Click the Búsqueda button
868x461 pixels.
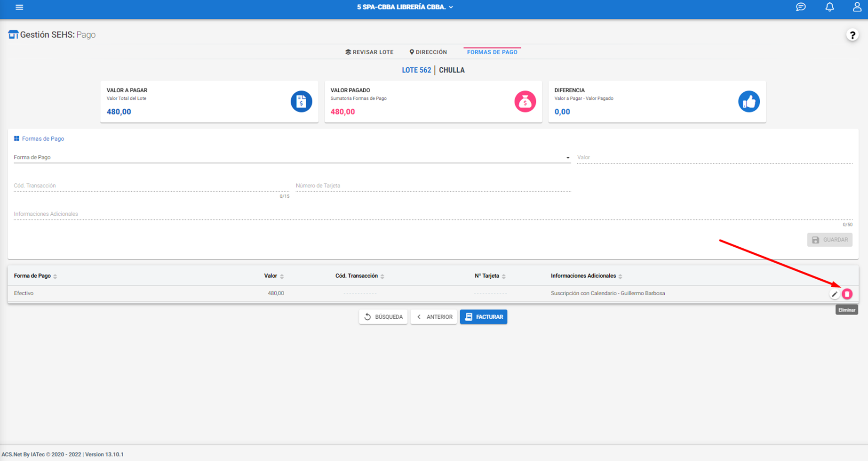(383, 317)
